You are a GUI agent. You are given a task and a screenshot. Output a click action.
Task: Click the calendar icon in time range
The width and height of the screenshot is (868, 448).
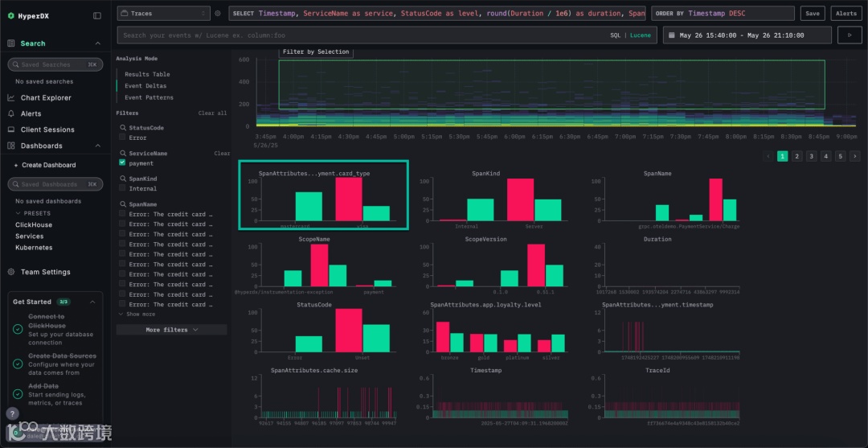672,35
